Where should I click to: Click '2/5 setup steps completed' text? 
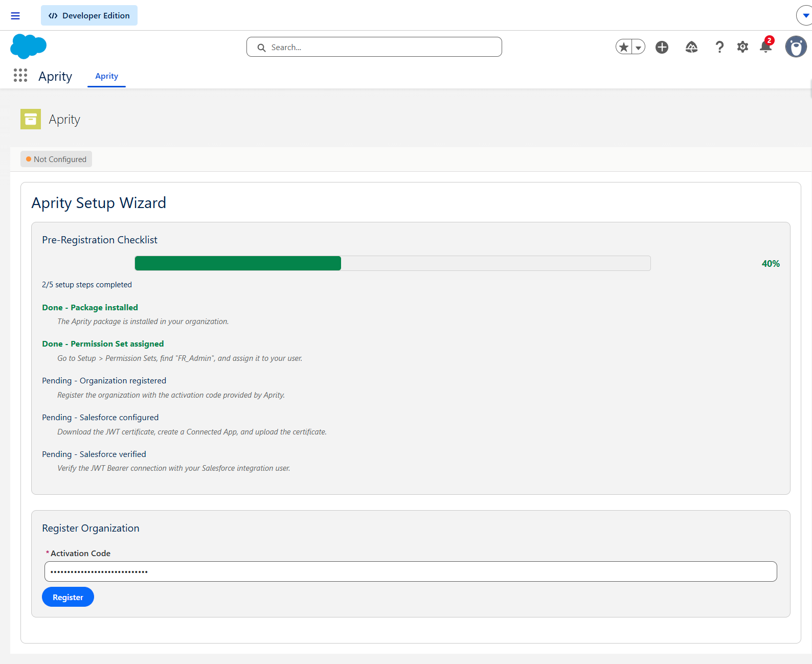pyautogui.click(x=87, y=285)
